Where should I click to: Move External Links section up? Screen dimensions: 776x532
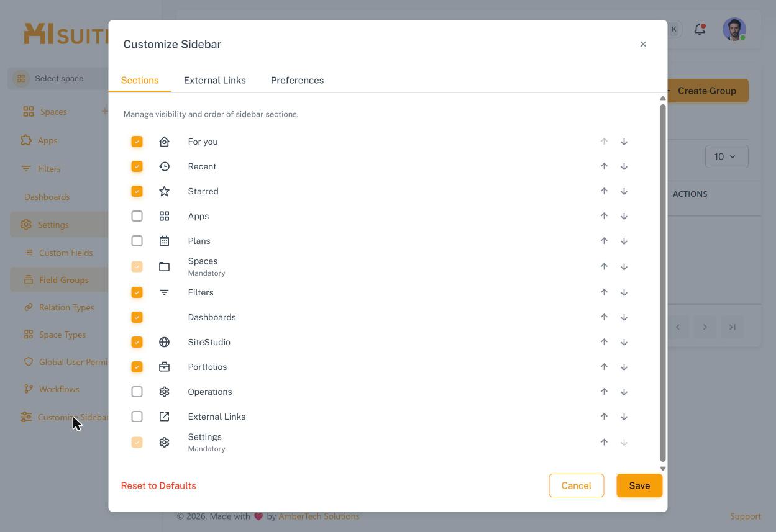604,417
